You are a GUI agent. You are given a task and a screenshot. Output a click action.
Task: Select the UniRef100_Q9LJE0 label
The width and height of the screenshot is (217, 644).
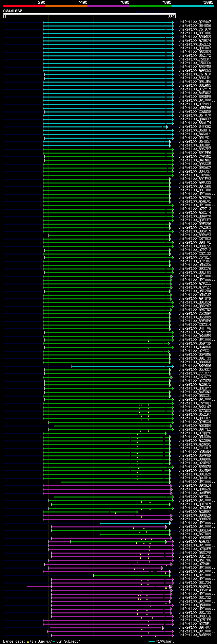point(195,82)
